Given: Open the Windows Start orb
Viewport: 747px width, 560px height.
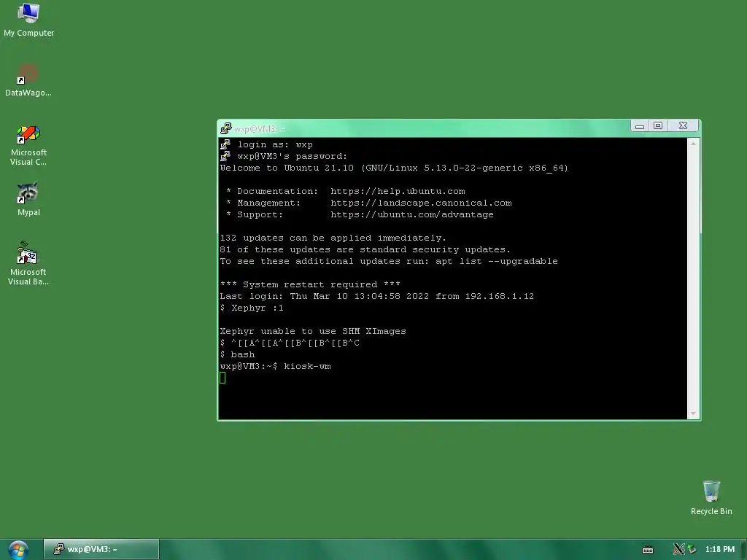Looking at the screenshot, I should pos(18,550).
